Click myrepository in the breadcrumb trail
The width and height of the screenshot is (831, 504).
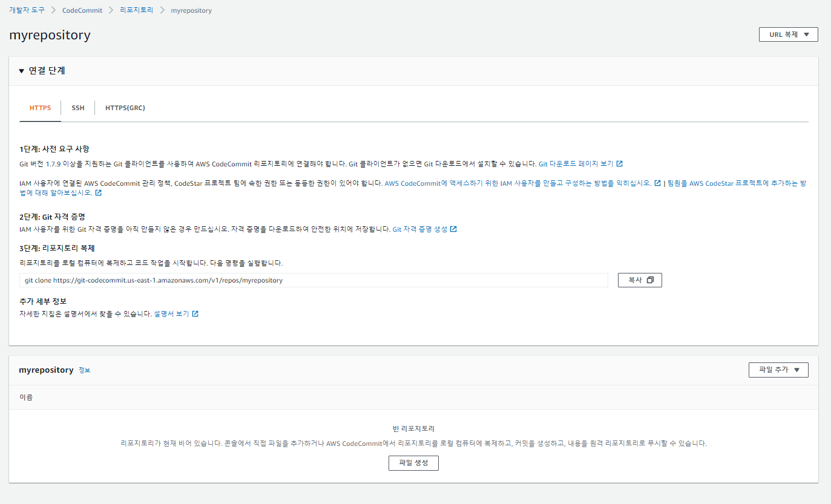tap(191, 10)
